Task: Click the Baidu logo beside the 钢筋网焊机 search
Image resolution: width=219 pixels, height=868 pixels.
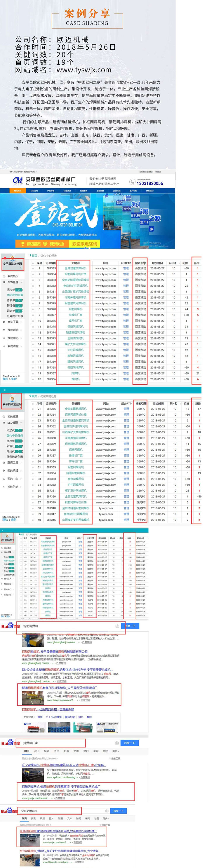Action: coord(11,626)
